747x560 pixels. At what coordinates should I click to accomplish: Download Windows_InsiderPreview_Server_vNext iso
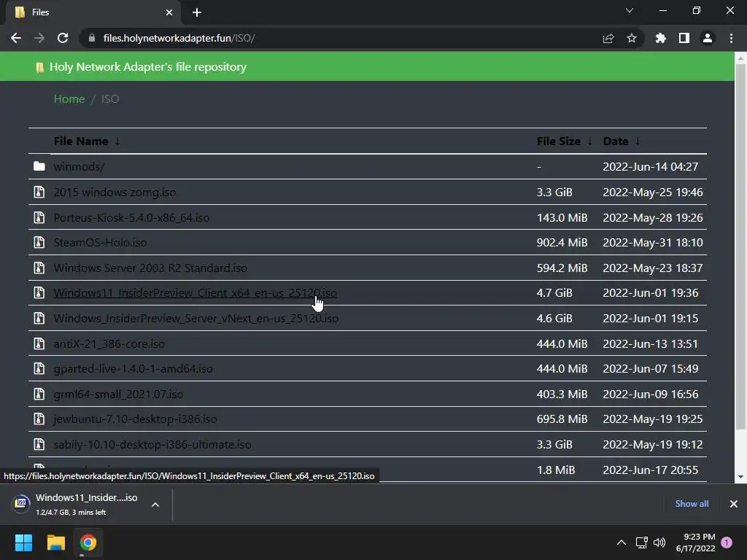pyautogui.click(x=196, y=318)
